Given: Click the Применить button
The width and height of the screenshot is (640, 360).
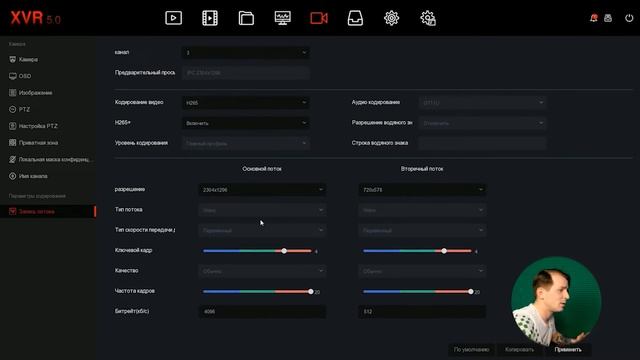Looking at the screenshot, I should point(568,349).
